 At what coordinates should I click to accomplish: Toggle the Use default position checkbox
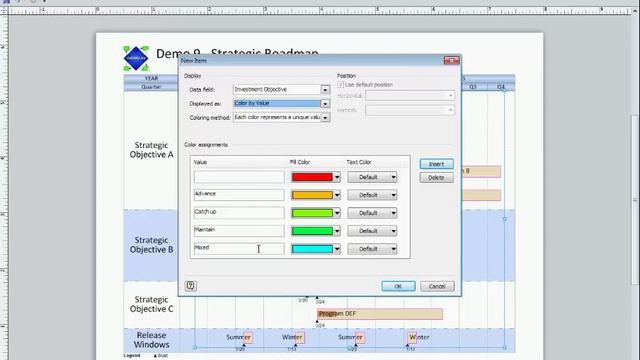340,84
